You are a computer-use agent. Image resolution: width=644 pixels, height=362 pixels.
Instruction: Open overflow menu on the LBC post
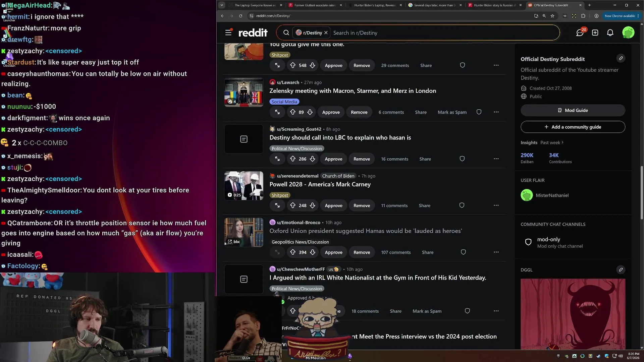pos(496,159)
